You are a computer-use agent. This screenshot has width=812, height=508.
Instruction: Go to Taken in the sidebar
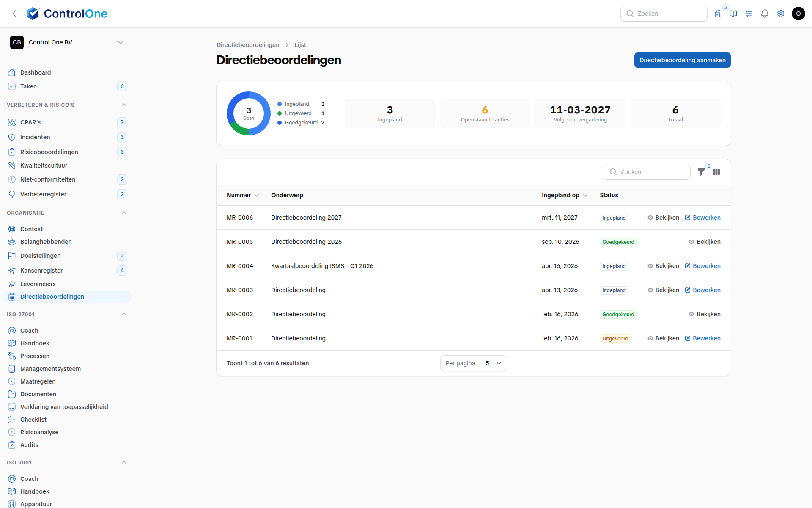coord(68,86)
